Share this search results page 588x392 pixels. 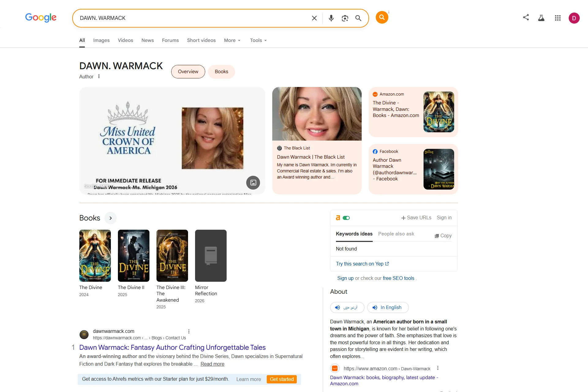[526, 17]
